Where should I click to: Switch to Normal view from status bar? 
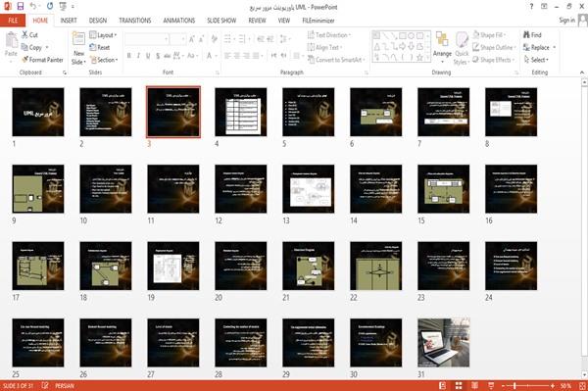[443, 385]
